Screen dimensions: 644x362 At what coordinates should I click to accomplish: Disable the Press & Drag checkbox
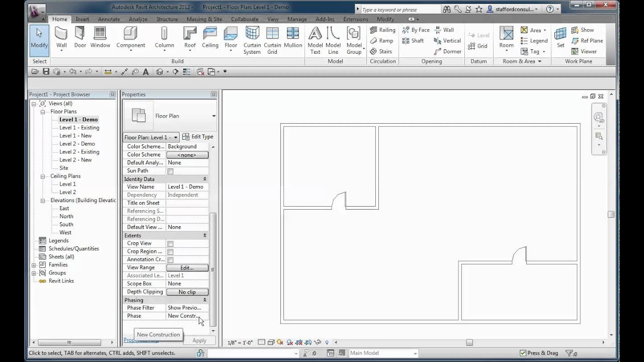tap(523, 353)
